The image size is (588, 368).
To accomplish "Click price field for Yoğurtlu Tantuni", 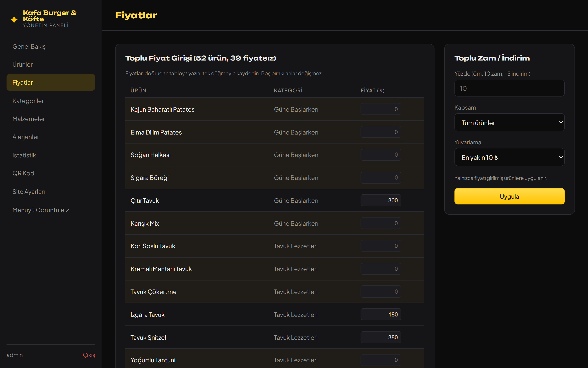I will coord(381,360).
